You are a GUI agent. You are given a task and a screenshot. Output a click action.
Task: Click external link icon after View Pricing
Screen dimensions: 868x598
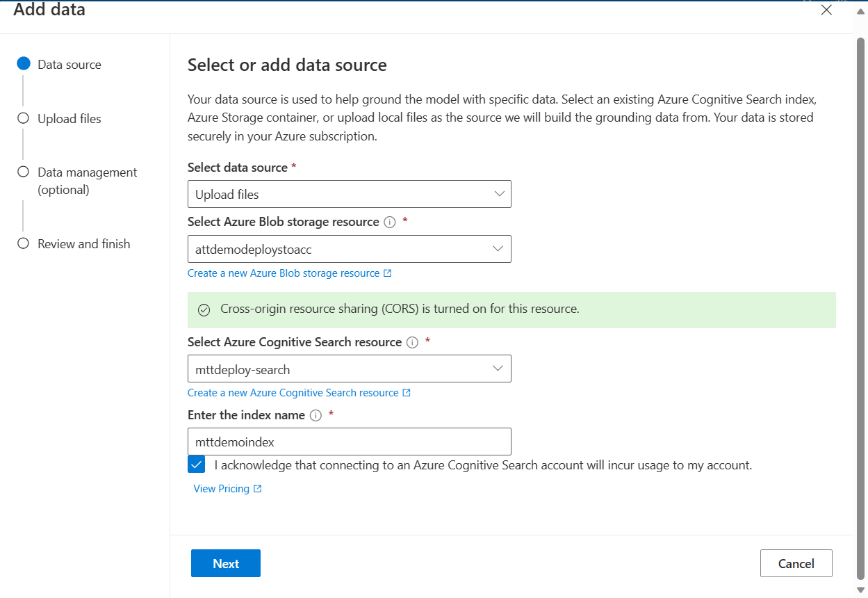(x=258, y=489)
